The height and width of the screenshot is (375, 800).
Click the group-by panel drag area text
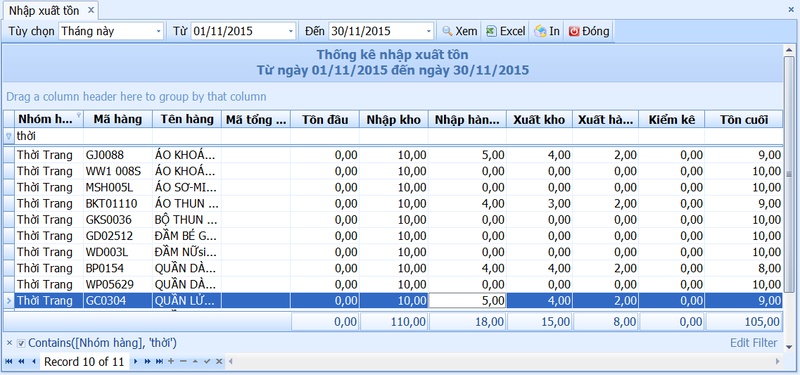click(x=136, y=96)
